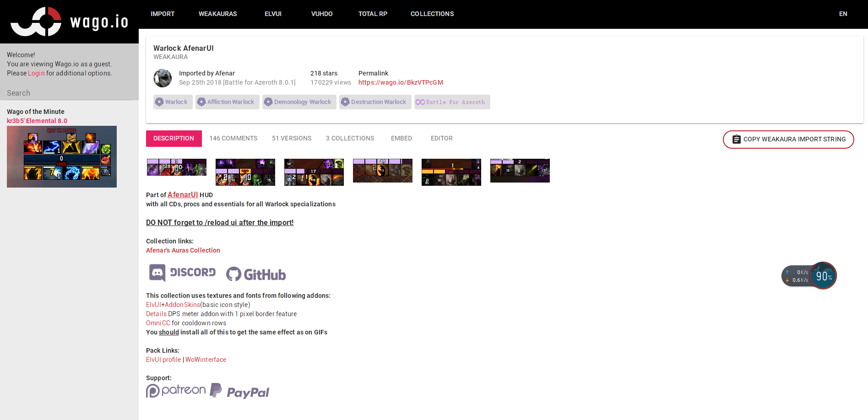
Task: Click the PayPal support logo
Action: pyautogui.click(x=239, y=392)
